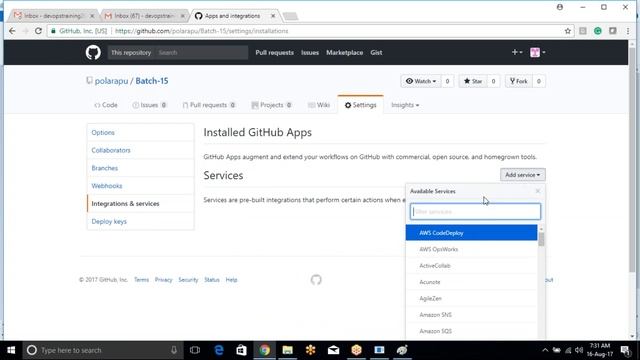Click the volume icon in system tray
This screenshot has height=360, width=640.
(579, 350)
